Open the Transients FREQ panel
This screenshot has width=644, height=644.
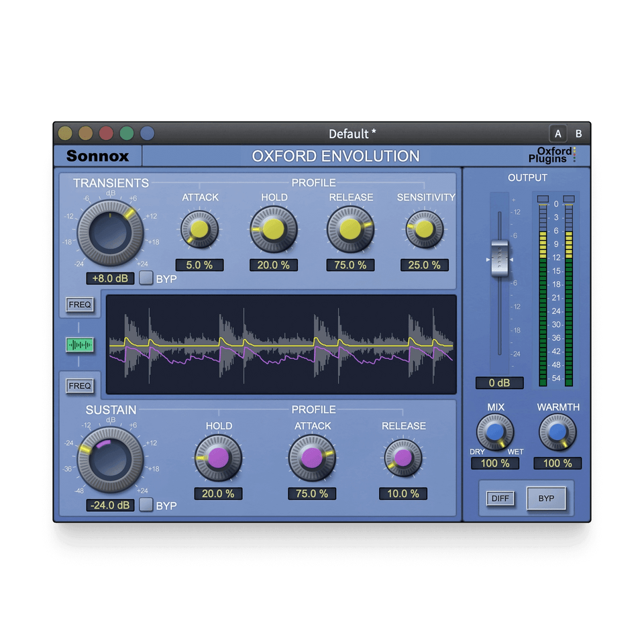pyautogui.click(x=80, y=305)
